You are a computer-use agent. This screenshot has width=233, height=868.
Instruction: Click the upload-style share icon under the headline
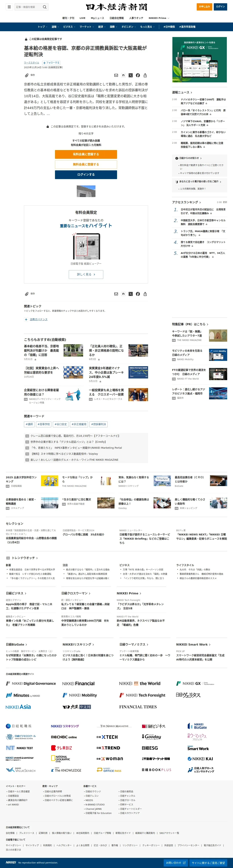point(145,75)
